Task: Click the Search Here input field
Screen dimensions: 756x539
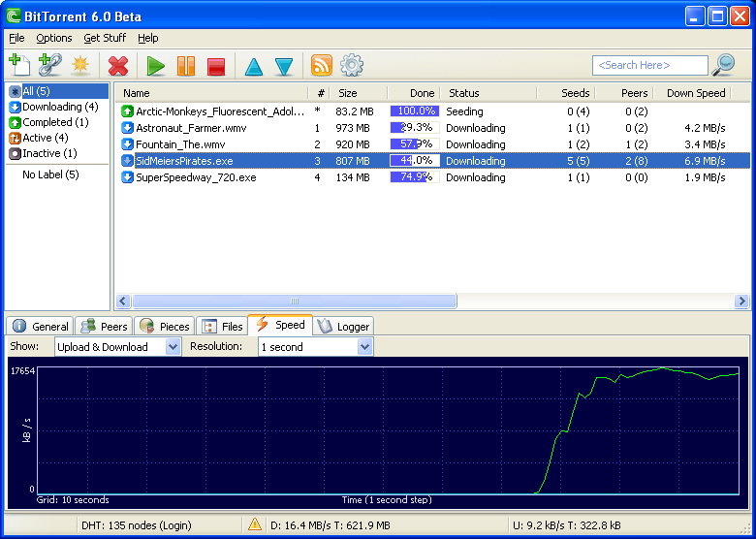Action: (x=649, y=65)
